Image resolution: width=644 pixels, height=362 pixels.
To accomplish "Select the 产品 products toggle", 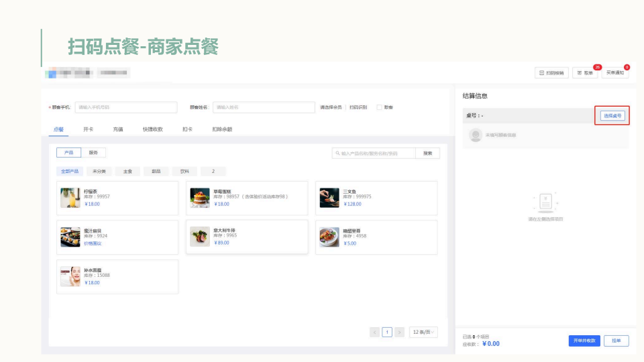I will coord(68,153).
